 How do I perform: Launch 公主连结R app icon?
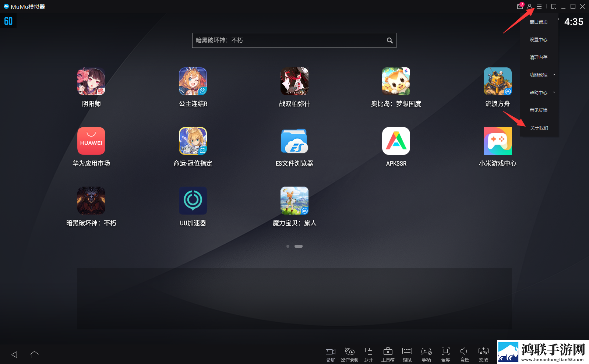click(x=193, y=81)
